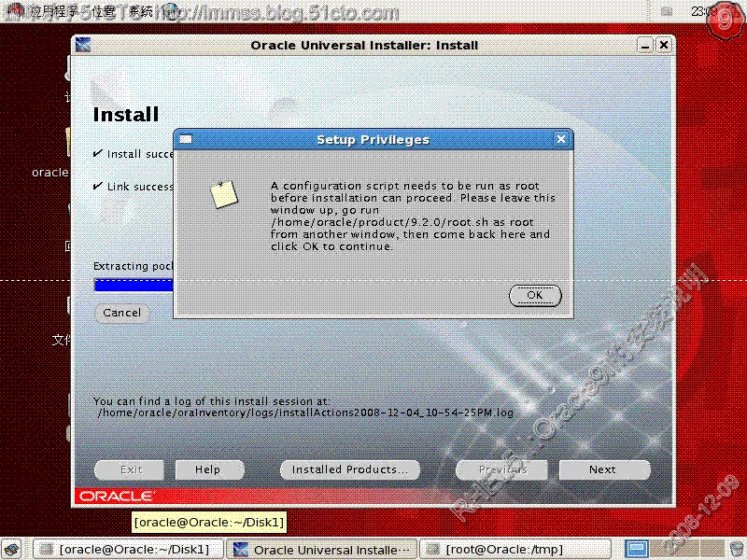Click the Install heading text
747x560 pixels.
coord(126,115)
